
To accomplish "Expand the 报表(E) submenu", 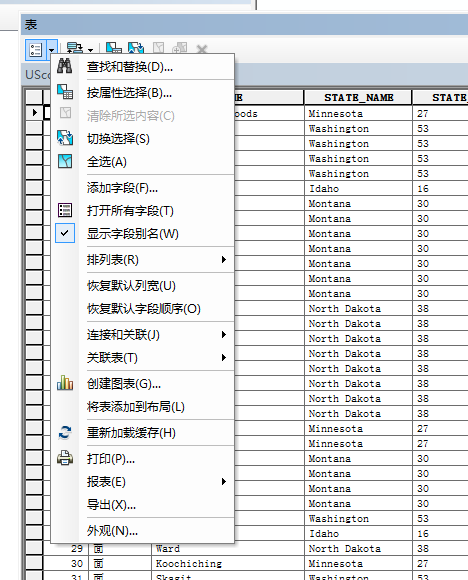I will point(142,482).
